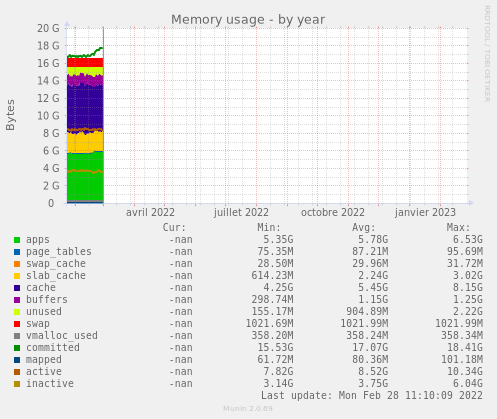
Task: Click the avril 2022 axis label
Action: (150, 212)
